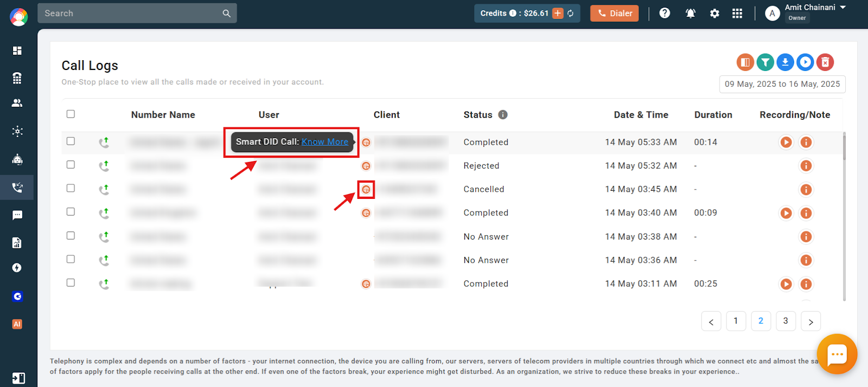The height and width of the screenshot is (387, 868).
Task: Open the integrations gear-nodes sidebar icon
Action: (x=17, y=131)
